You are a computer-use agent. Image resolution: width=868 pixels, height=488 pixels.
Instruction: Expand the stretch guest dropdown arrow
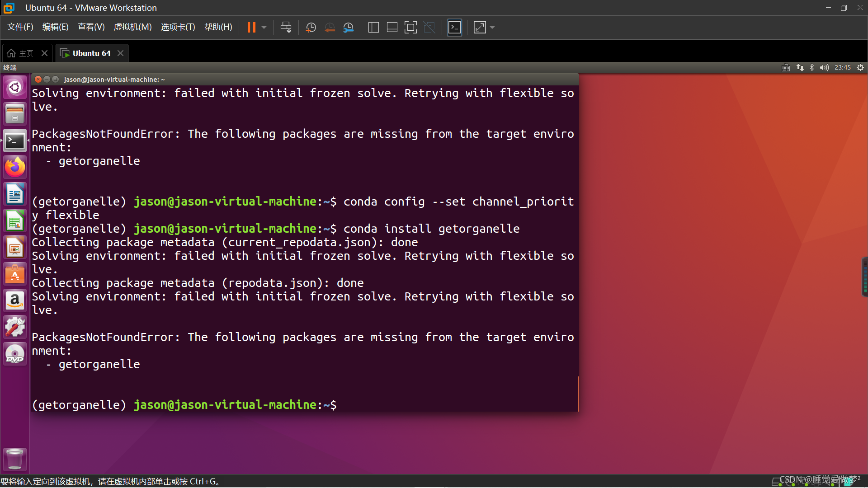(492, 28)
